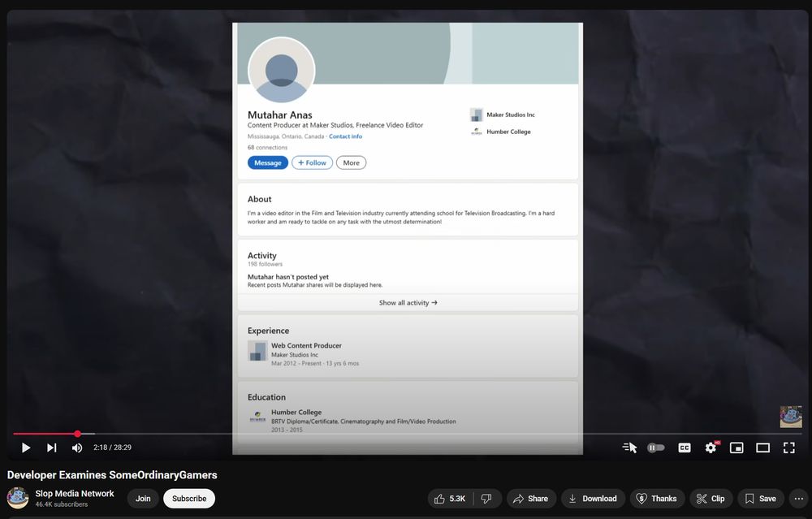The height and width of the screenshot is (519, 812).
Task: Mute the video volume
Action: 76,448
